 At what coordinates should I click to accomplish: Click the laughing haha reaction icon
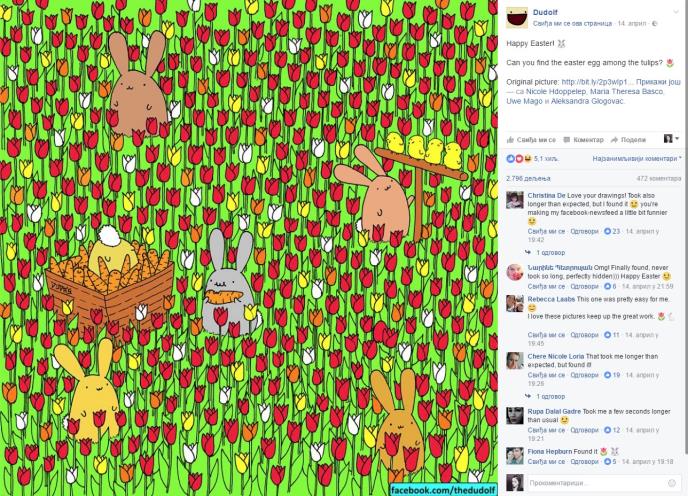[x=527, y=158]
